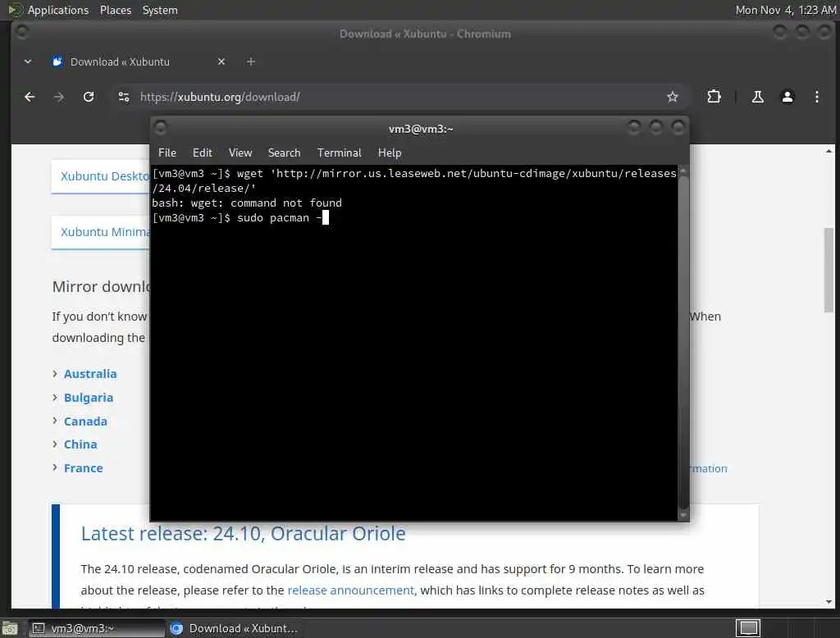The width and height of the screenshot is (840, 638).
Task: Click the date and time clock
Action: [785, 10]
